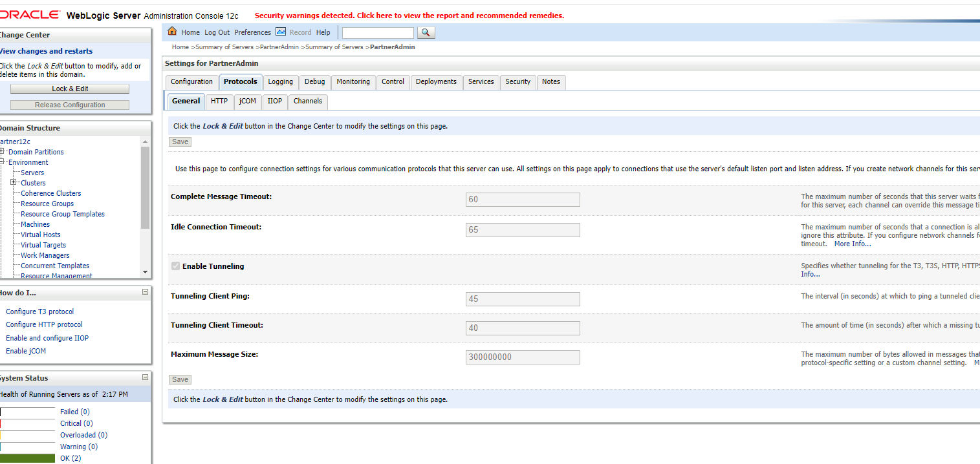Open the Notes tab

[551, 82]
